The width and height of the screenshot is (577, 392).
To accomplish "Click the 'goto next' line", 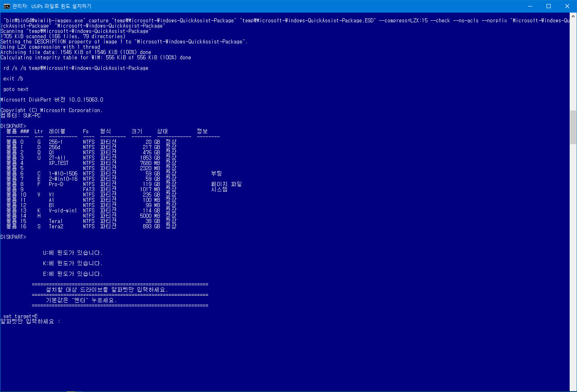I will tap(16, 89).
